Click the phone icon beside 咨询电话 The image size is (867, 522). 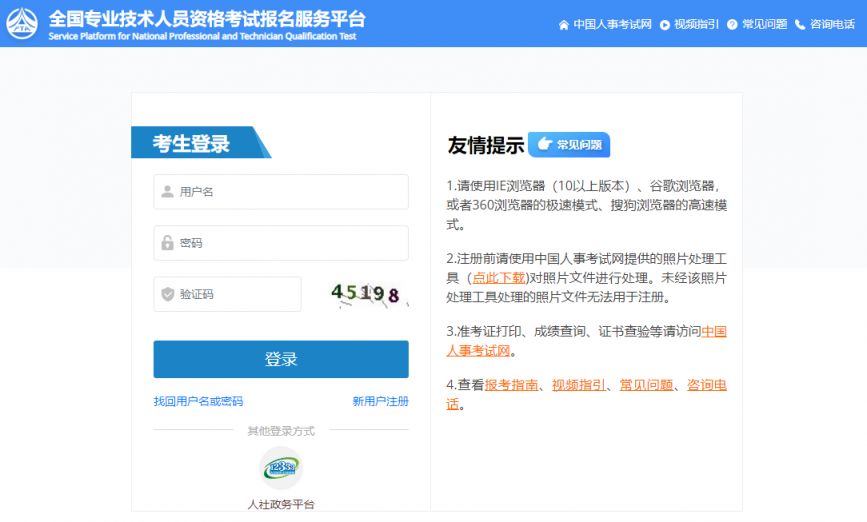[x=800, y=25]
